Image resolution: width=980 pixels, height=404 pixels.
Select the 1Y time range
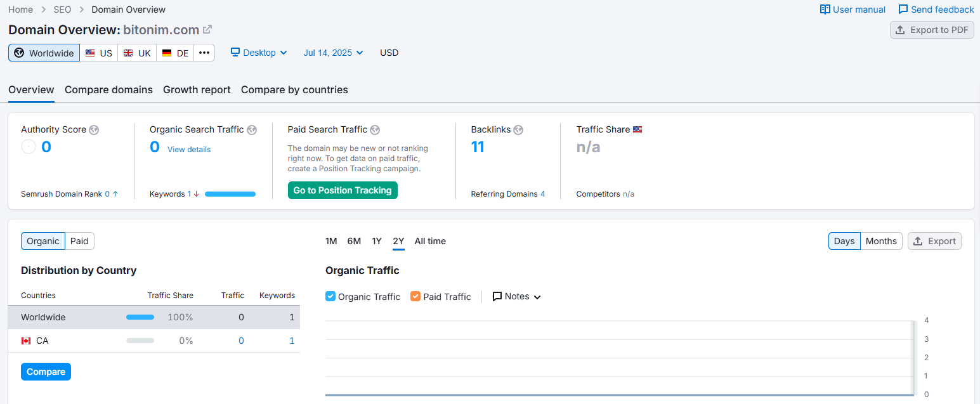point(377,241)
